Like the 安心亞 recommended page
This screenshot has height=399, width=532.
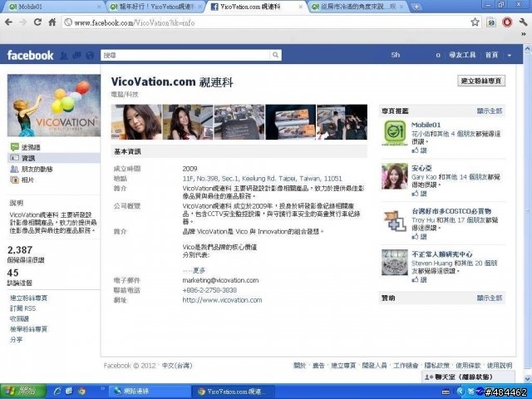click(x=419, y=194)
